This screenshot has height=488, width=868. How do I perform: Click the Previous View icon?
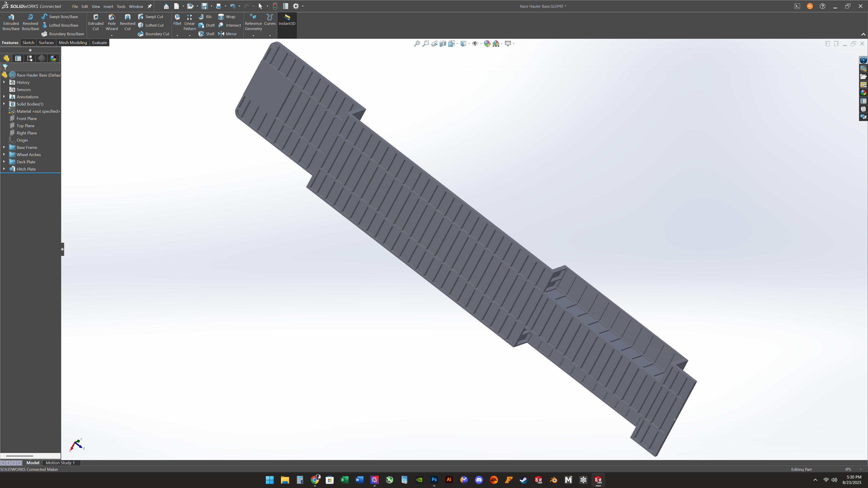tap(434, 43)
